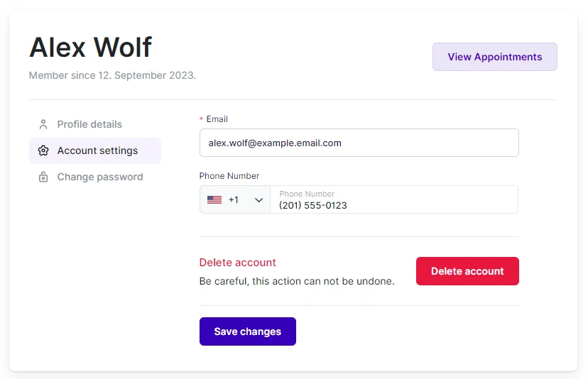Open the Profile details section
Viewport: 588px width, 379px height.
(89, 124)
